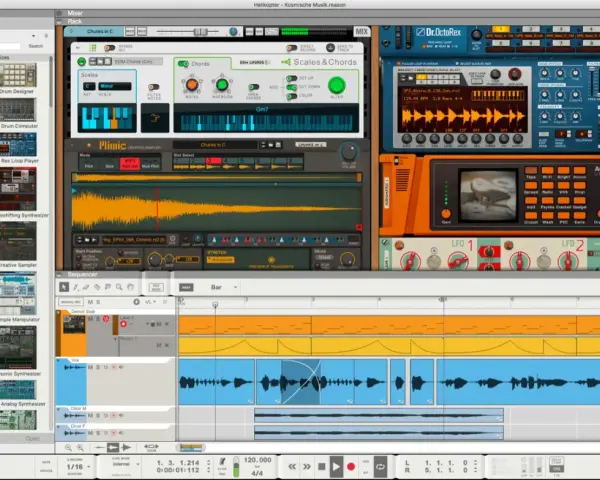The width and height of the screenshot is (600, 480).
Task: Select the speaker/mute tool in sequencer toolbar
Action: click(108, 287)
